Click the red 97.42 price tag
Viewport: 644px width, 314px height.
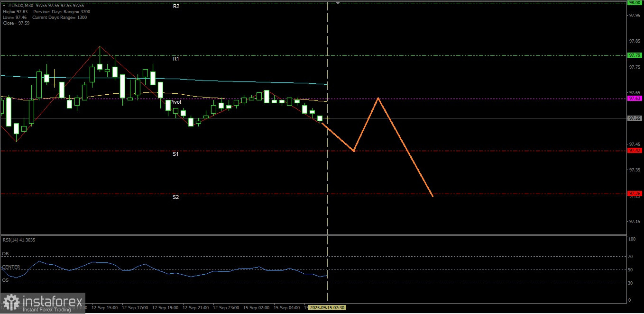(635, 151)
